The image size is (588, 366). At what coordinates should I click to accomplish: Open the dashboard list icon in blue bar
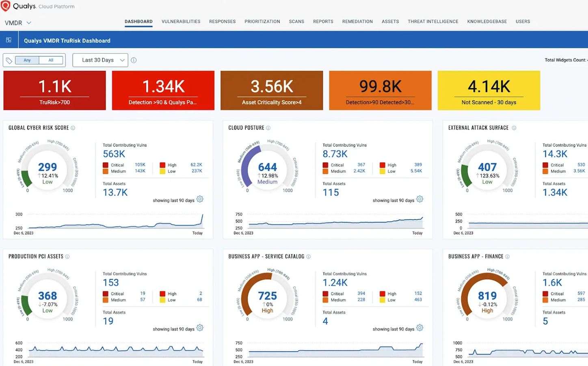[x=9, y=40]
